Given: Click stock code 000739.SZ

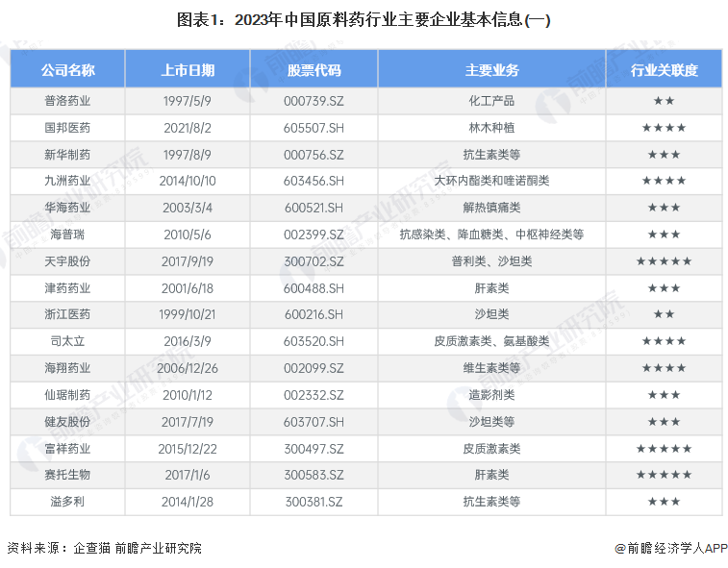Looking at the screenshot, I should (x=314, y=101).
